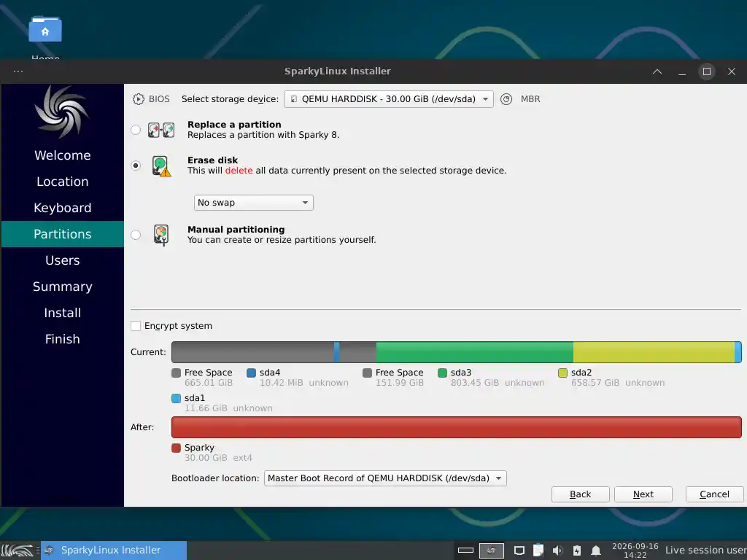This screenshot has height=560, width=747.
Task: Click the sda4 legend color swatch
Action: tap(251, 373)
